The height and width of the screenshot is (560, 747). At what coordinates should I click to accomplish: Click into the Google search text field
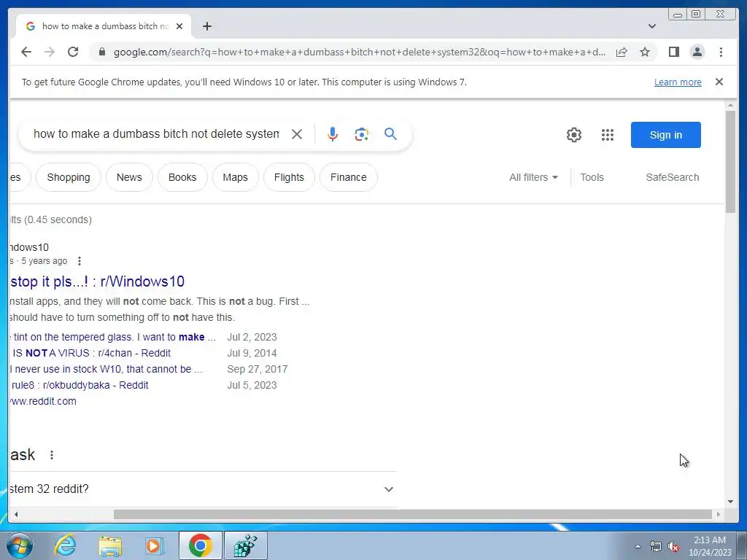coord(156,134)
